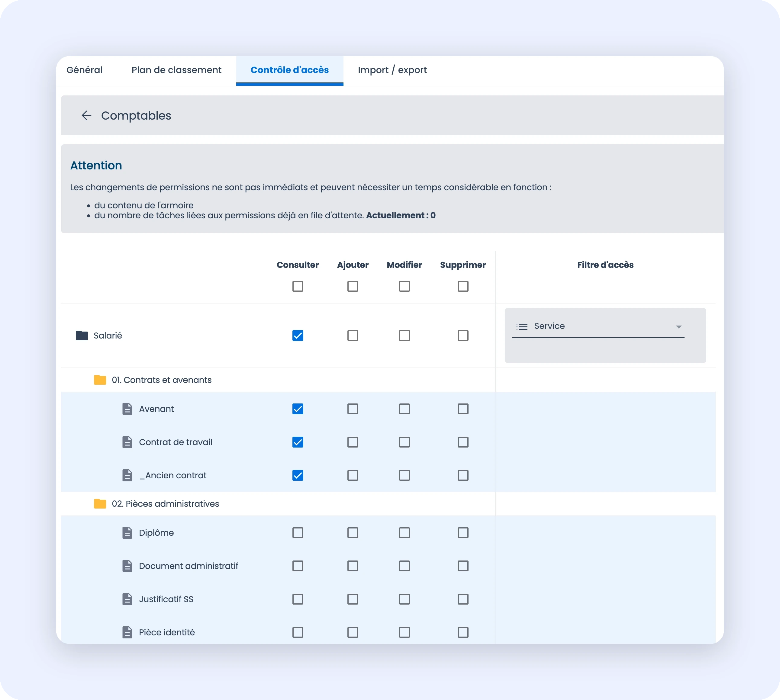
Task: Click the Filtre d'accès column header
Action: tap(605, 265)
